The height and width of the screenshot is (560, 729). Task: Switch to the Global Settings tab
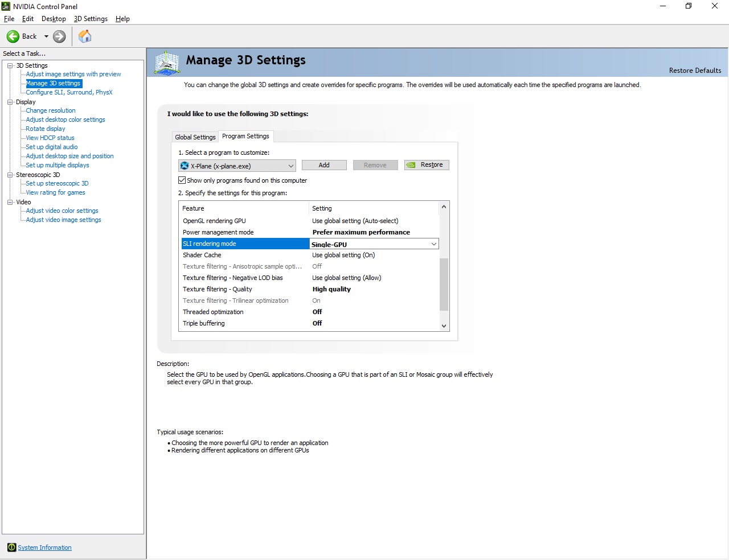[195, 137]
